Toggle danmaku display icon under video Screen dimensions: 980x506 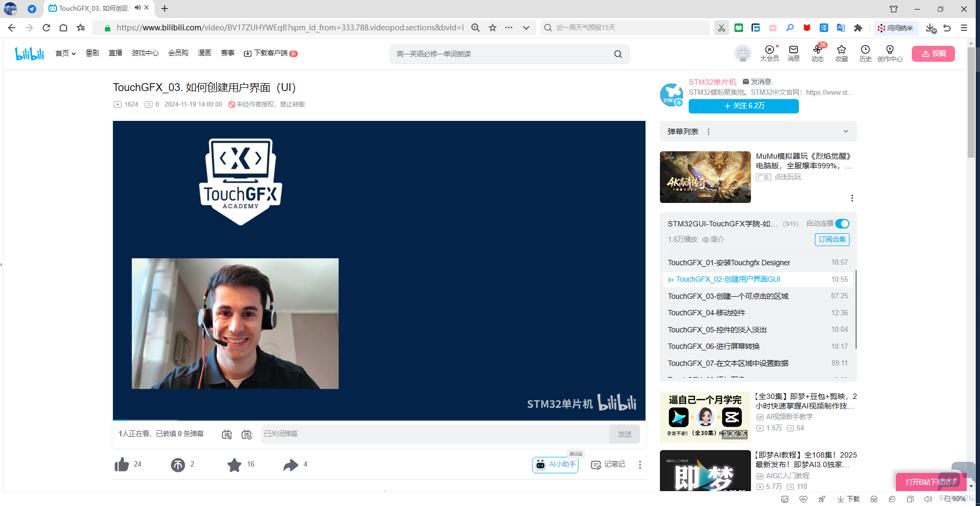227,435
